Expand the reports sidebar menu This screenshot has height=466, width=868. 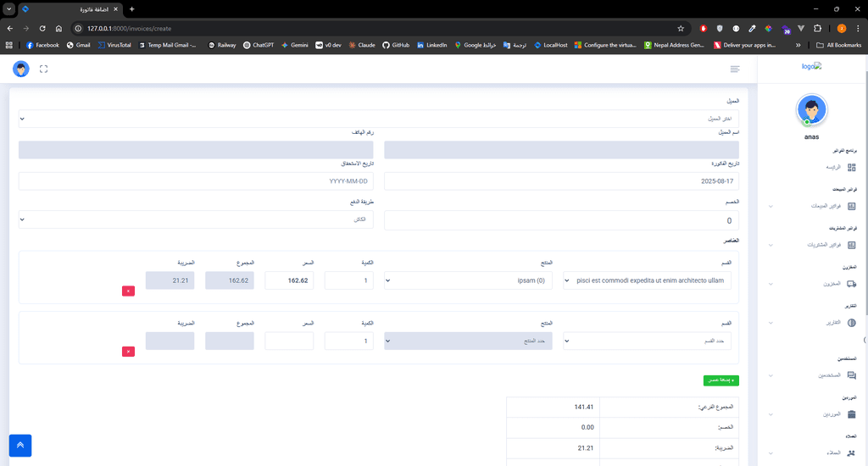click(x=771, y=323)
